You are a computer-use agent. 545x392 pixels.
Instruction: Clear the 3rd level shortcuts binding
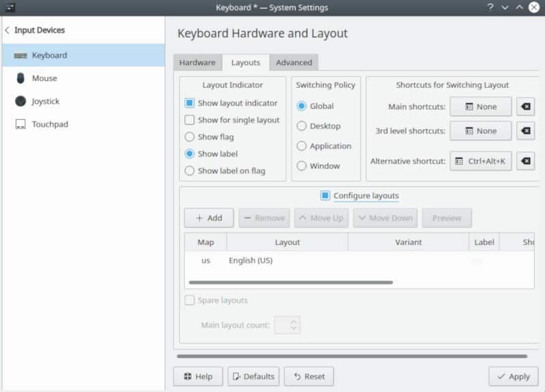(525, 131)
